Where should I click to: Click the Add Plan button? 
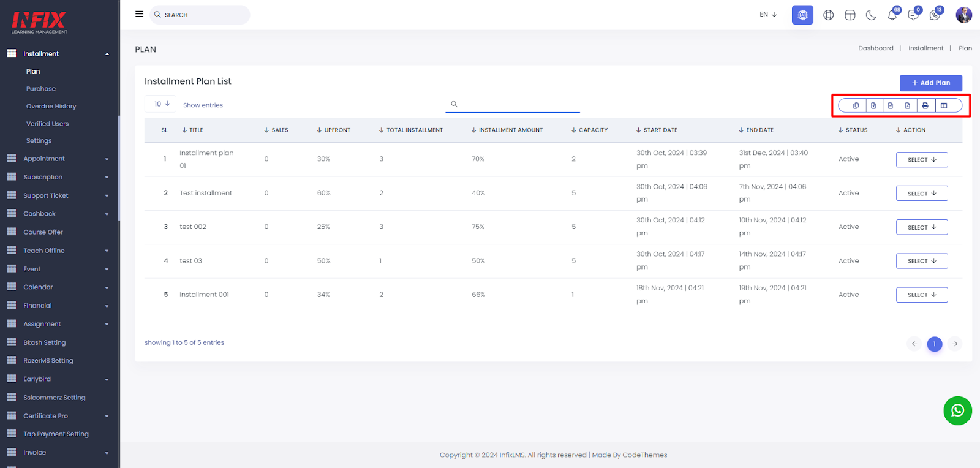(x=930, y=83)
